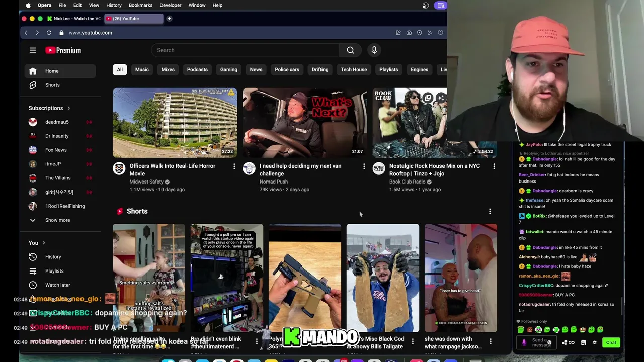This screenshot has width=644, height=362.
Task: Click the green Chat send button
Action: pyautogui.click(x=611, y=343)
